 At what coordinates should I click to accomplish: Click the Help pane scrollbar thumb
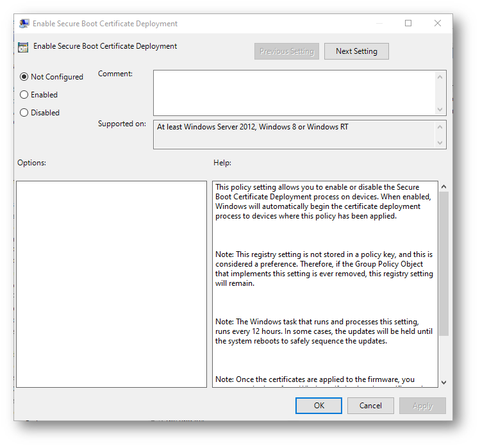[444, 263]
